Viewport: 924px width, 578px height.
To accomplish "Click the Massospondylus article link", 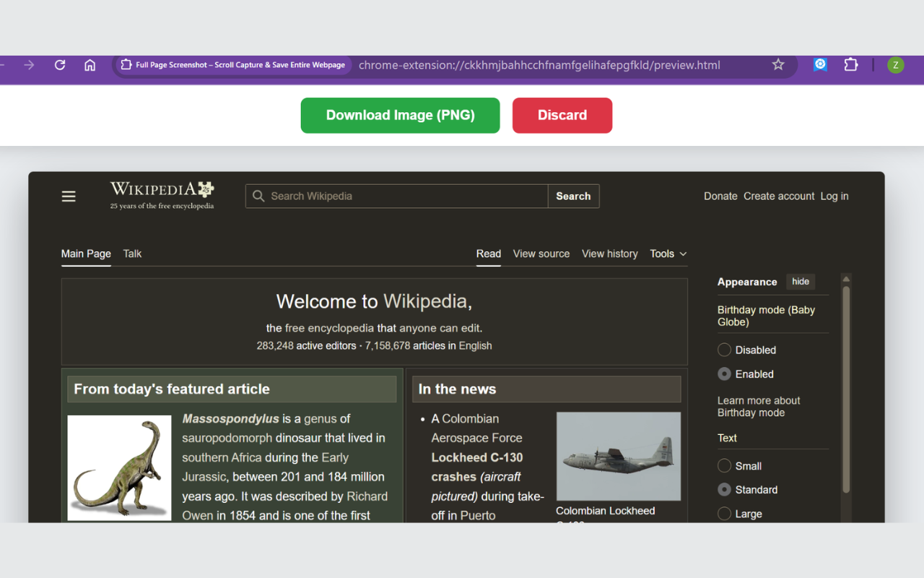I will coord(230,418).
